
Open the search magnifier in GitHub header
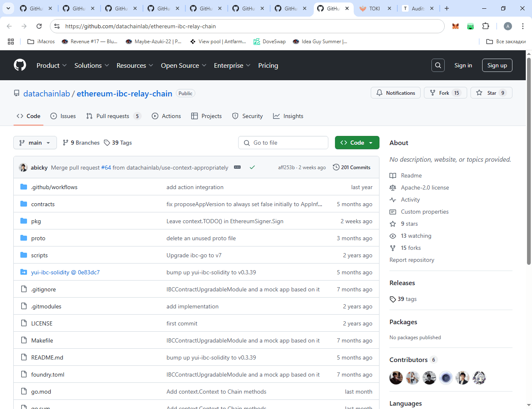click(x=438, y=65)
